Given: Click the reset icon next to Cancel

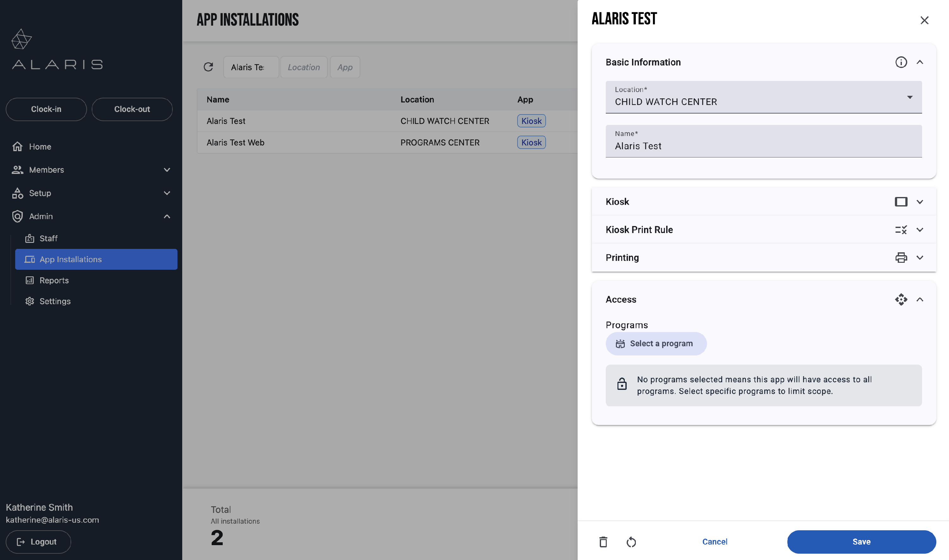Looking at the screenshot, I should [x=631, y=542].
